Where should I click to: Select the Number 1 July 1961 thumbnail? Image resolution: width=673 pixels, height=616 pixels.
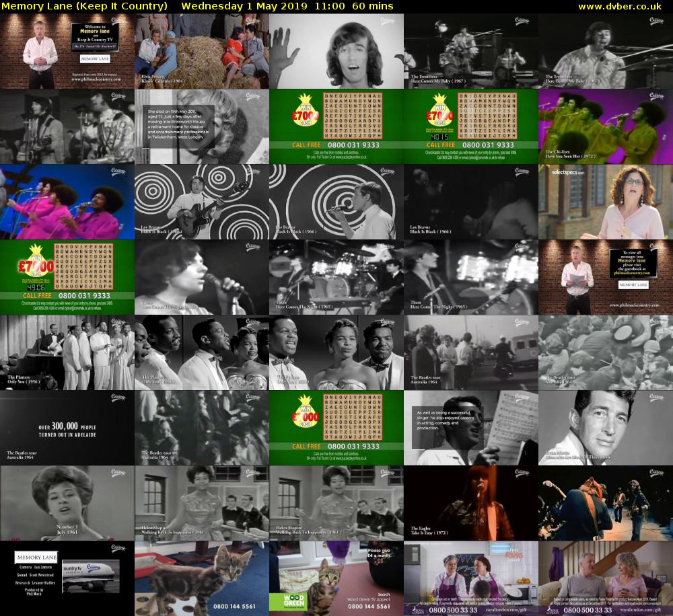[67, 503]
